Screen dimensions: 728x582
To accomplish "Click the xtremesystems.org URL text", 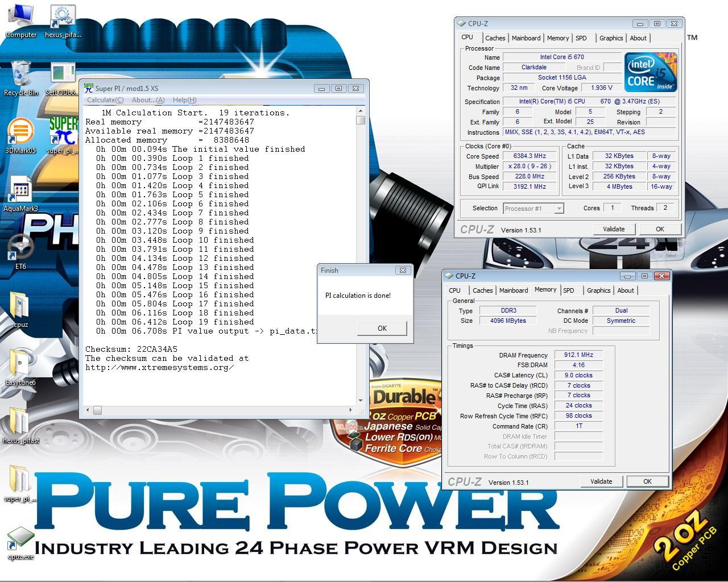I will click(159, 367).
